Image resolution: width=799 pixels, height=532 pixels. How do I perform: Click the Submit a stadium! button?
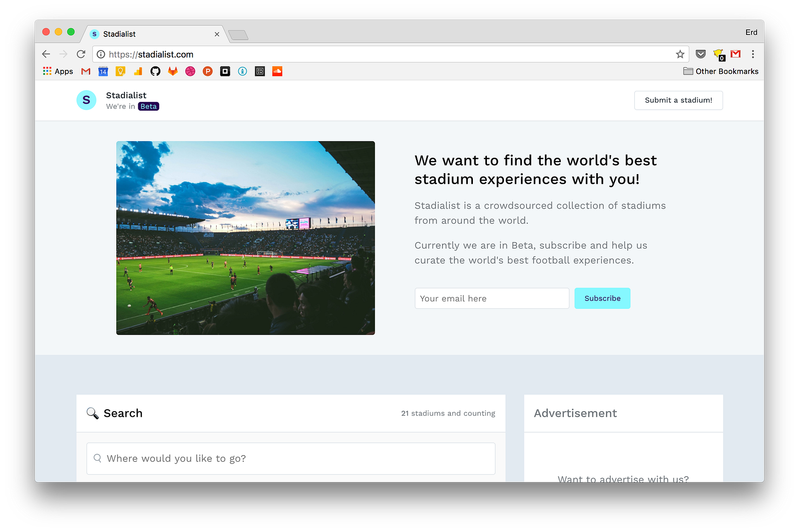pos(678,100)
